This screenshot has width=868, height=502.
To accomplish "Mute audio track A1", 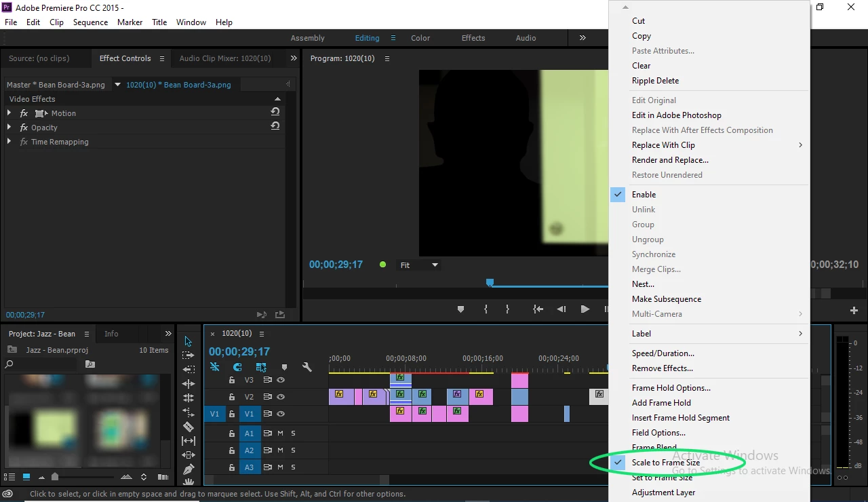I will pyautogui.click(x=280, y=433).
